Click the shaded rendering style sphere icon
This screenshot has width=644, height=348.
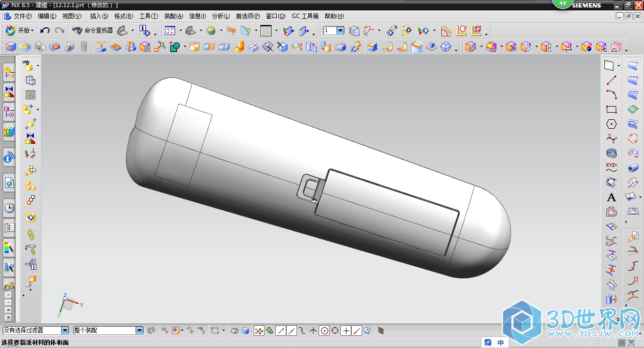(211, 31)
